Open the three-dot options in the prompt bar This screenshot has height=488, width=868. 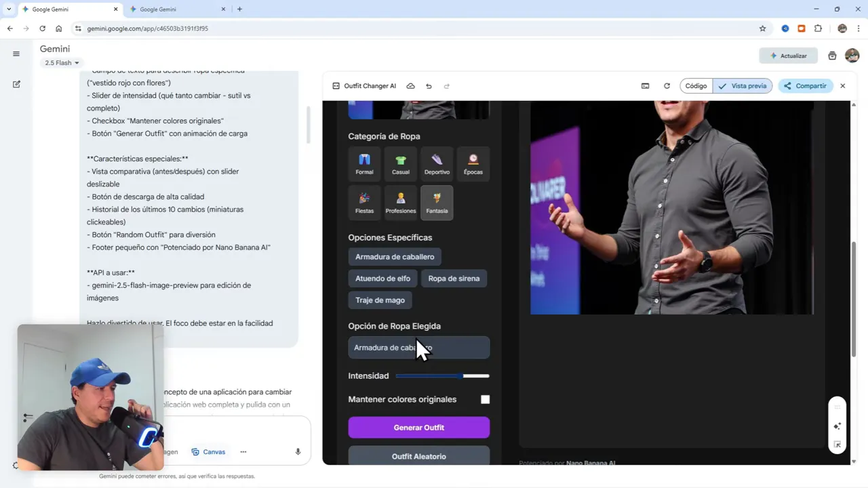click(243, 451)
